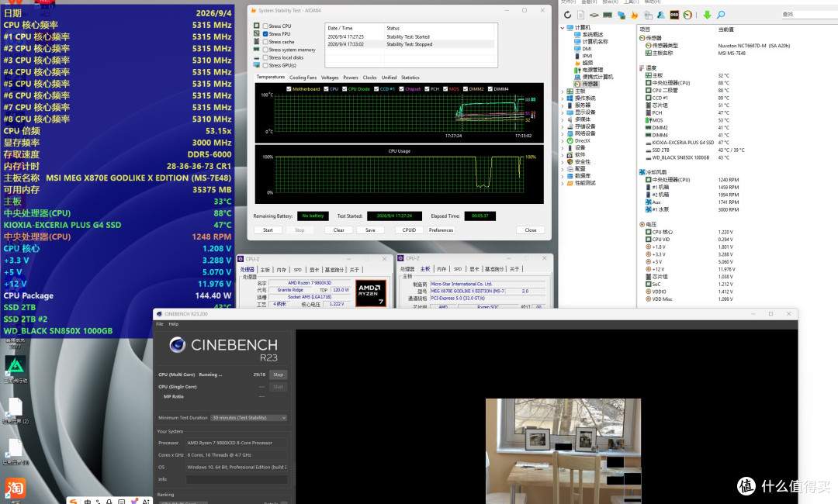This screenshot has width=838, height=504.
Task: Click Start in System Stability Test
Action: [268, 230]
